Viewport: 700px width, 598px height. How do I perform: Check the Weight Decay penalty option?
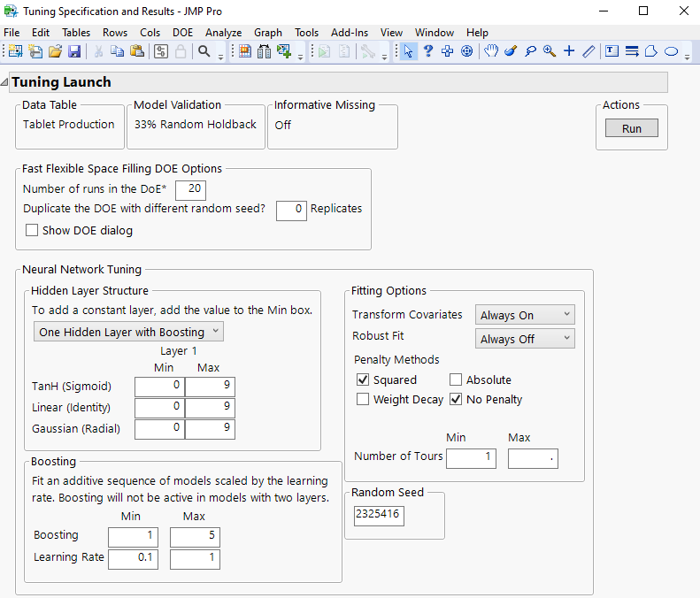coord(363,399)
